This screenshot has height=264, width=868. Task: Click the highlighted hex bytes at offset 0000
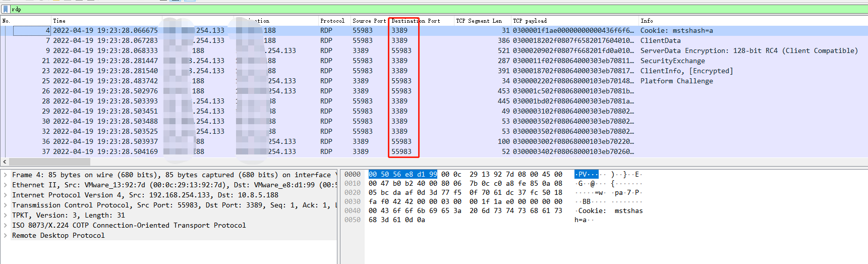click(402, 175)
